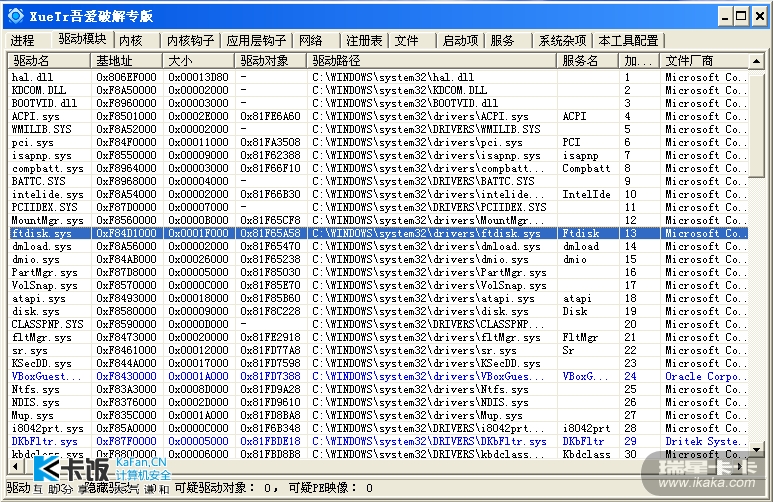Select the NDIS.sys row
Viewport: 773px width, 502px height.
tap(378, 402)
